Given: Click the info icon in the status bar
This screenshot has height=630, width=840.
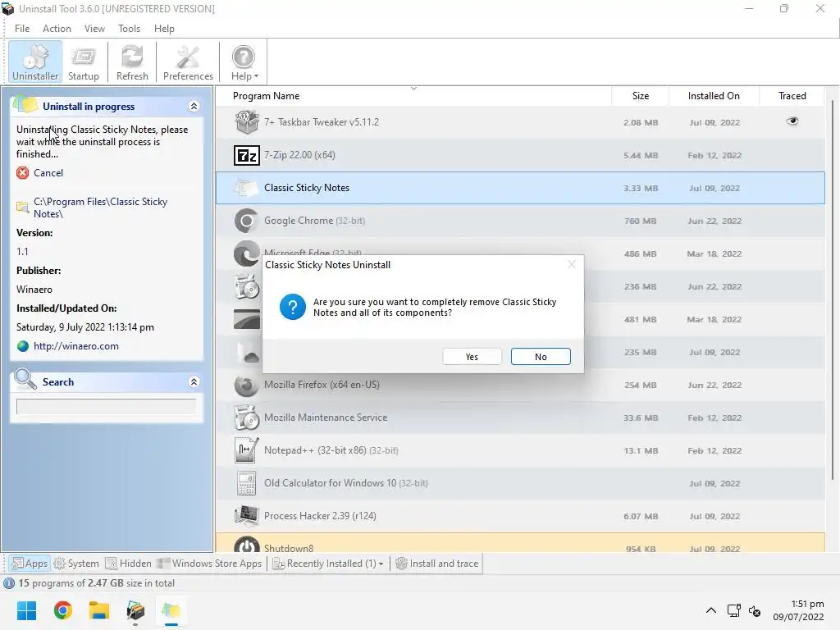Looking at the screenshot, I should [9, 583].
